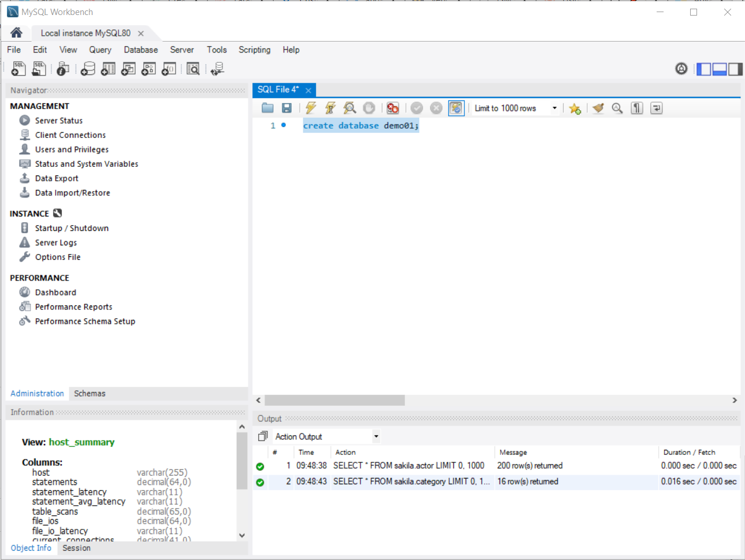Toggle autocommit mode button

click(x=456, y=108)
